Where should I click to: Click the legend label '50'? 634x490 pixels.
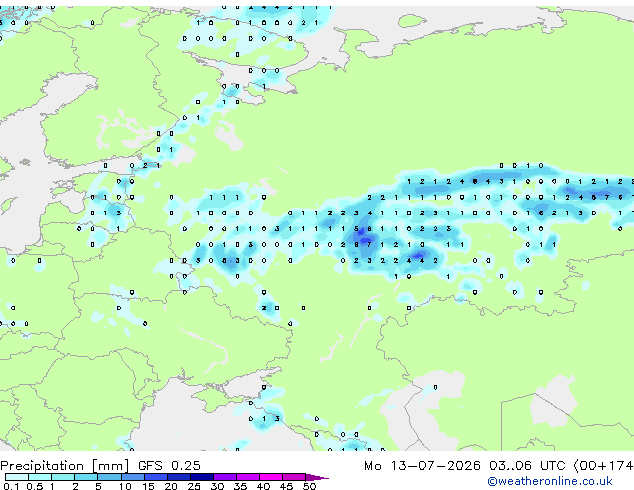tap(309, 486)
